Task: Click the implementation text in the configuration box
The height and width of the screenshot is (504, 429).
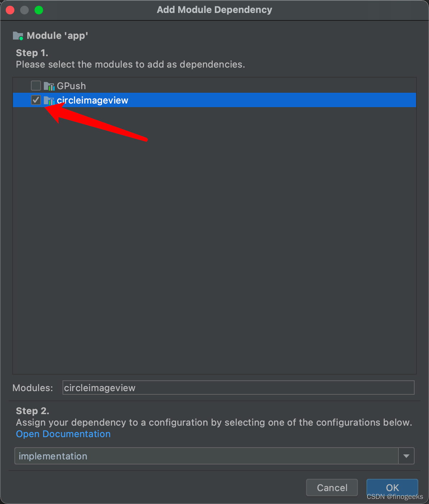Action: point(53,455)
